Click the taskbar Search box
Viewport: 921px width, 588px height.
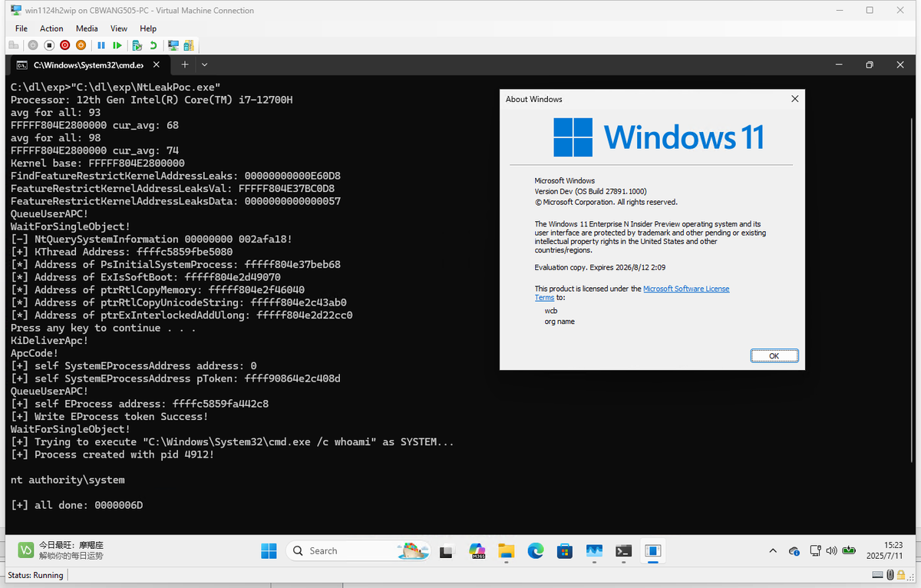358,550
